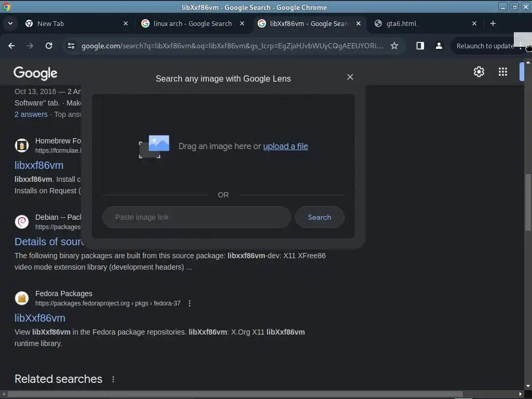Image resolution: width=532 pixels, height=399 pixels.
Task: Go back to the previous page
Action: 11,46
